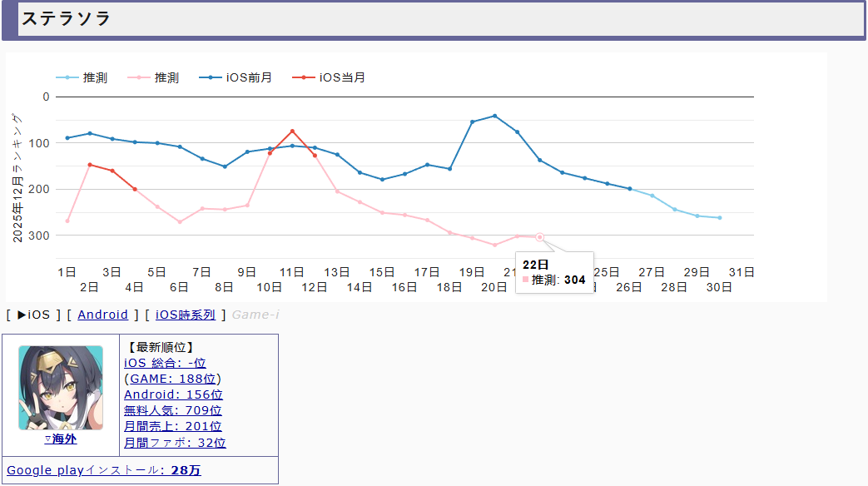
Task: Open the ▽海外 overseas link
Action: tap(61, 439)
